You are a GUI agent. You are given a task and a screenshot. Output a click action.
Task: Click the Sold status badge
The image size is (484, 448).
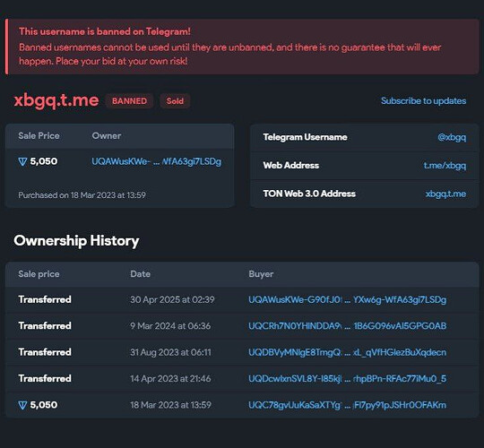pyautogui.click(x=175, y=101)
